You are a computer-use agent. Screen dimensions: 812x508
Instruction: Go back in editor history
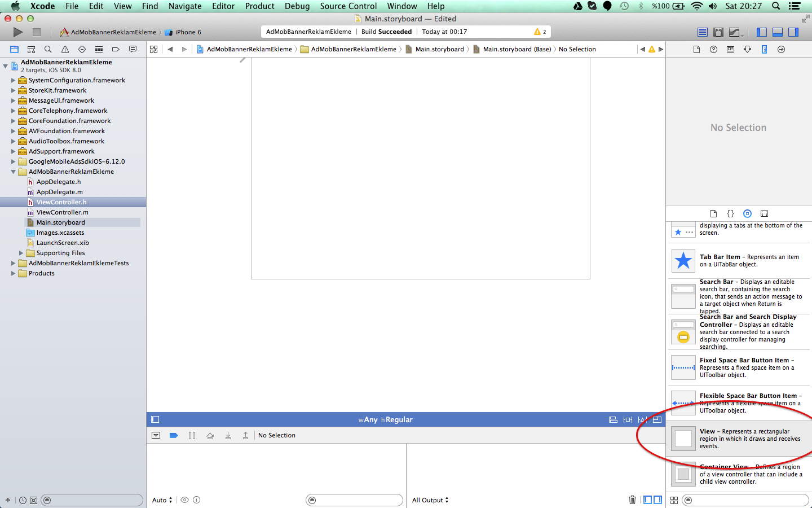(170, 49)
